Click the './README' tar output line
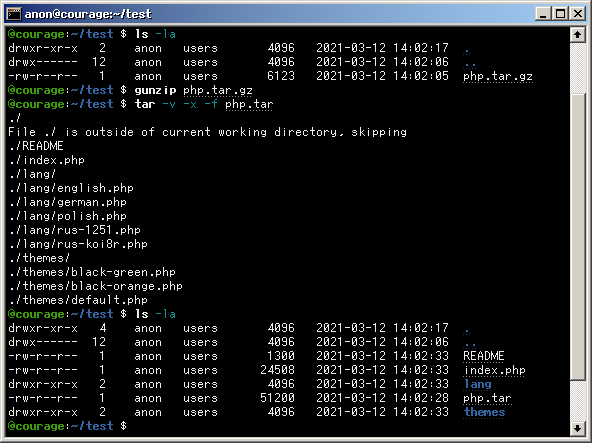Viewport: 592px width, 443px height. pyautogui.click(x=36, y=146)
